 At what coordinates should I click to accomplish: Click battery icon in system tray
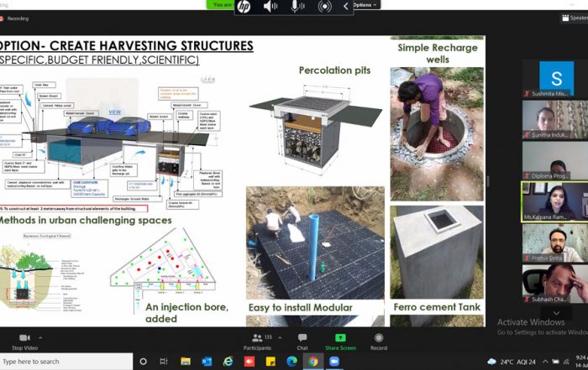click(x=556, y=362)
